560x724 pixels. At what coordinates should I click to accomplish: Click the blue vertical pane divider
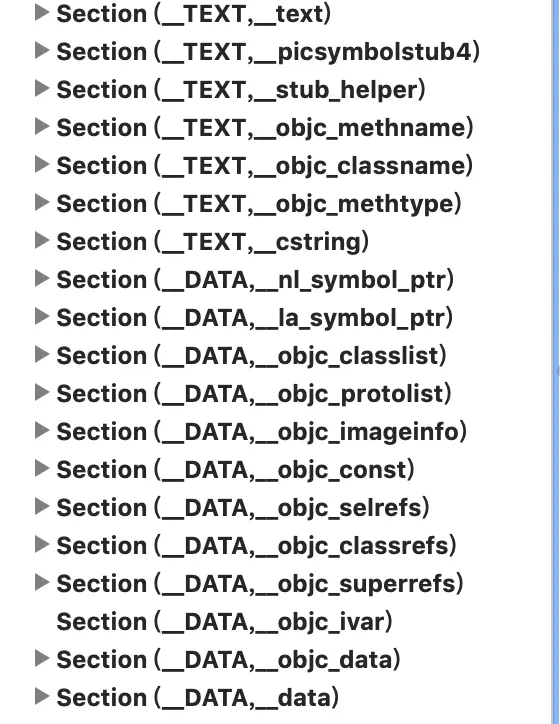tap(556, 362)
